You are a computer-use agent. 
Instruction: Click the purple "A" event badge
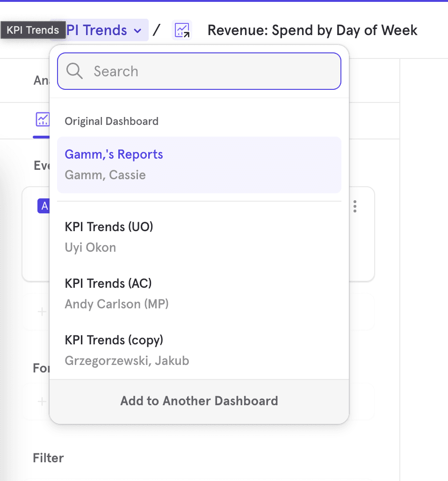tap(43, 206)
